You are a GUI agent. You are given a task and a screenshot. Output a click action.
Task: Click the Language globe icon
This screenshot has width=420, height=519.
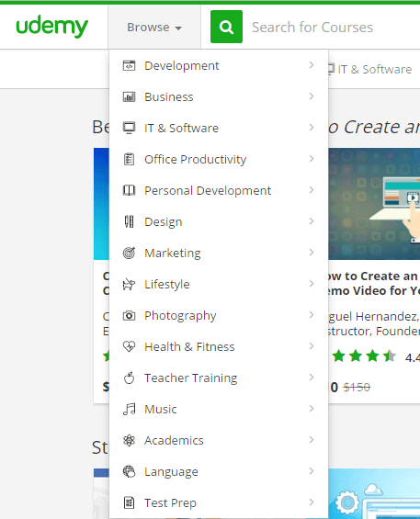130,471
